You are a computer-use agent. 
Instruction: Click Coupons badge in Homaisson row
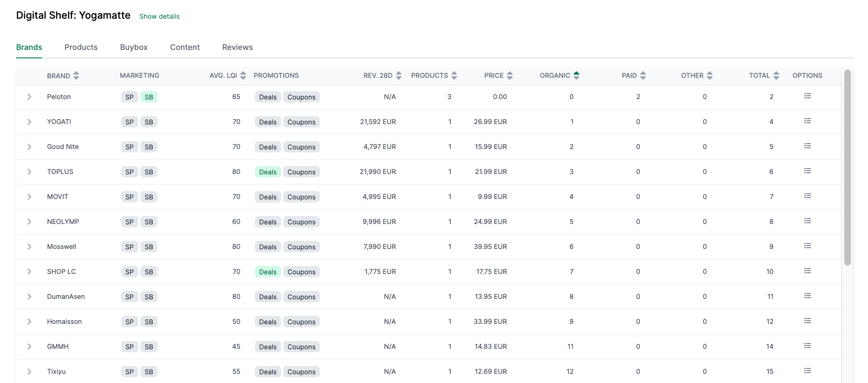pos(302,322)
